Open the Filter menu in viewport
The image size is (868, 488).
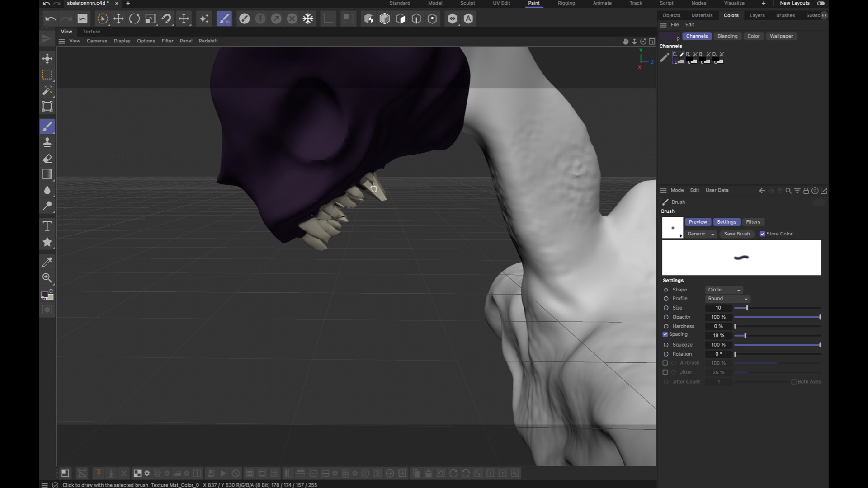coord(167,41)
